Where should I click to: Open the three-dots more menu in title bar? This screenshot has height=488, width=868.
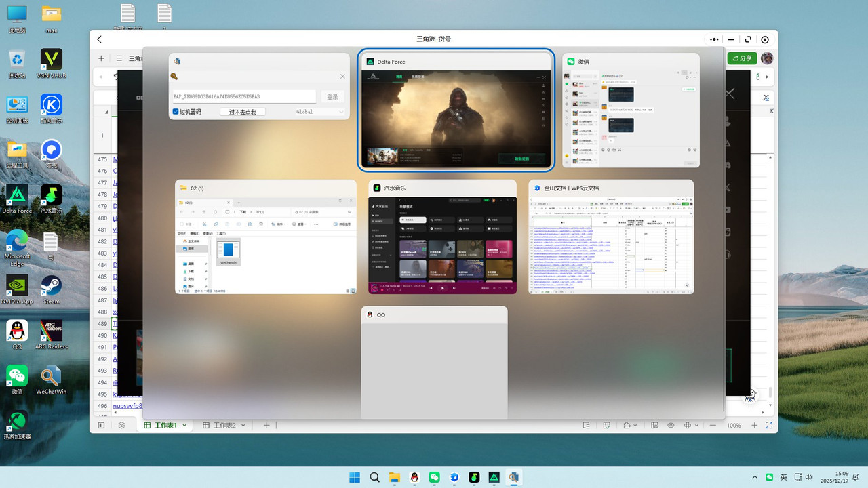tap(713, 39)
